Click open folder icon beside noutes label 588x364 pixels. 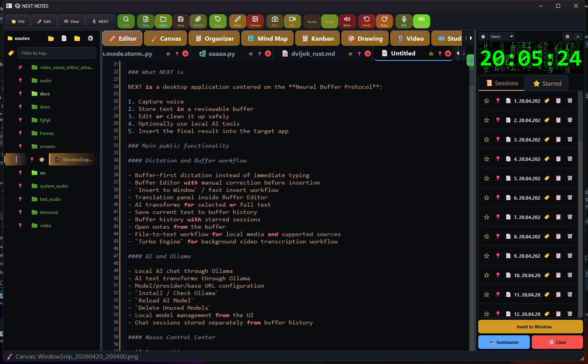coord(51,38)
